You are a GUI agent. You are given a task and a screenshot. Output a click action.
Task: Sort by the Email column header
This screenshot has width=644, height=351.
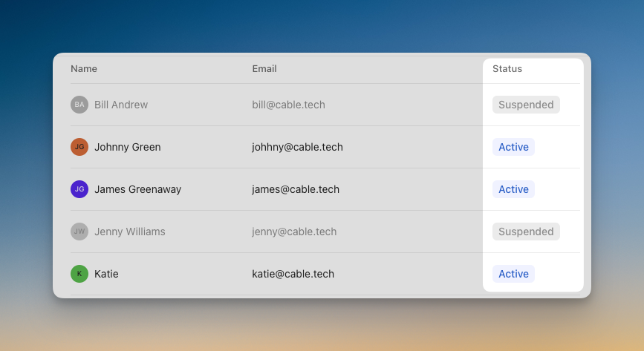click(264, 69)
